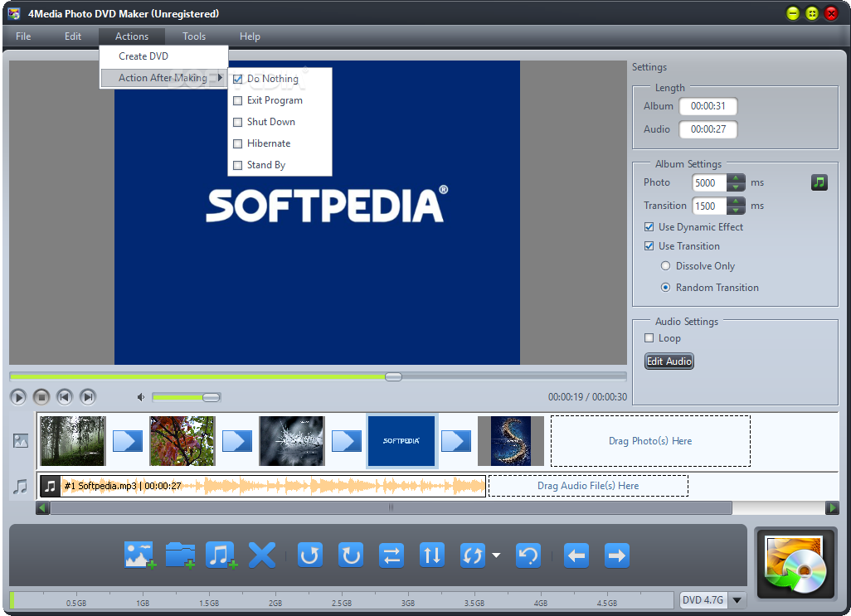Click the Actions menu

pyautogui.click(x=132, y=36)
